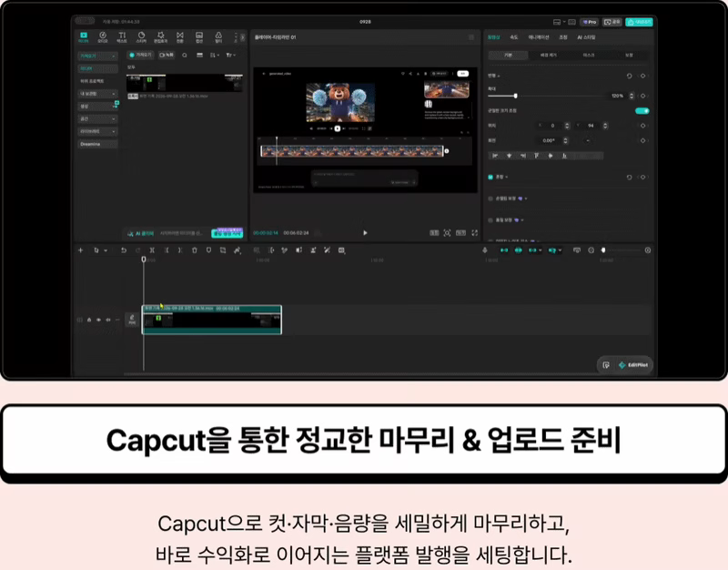The image size is (728, 570).
Task: Click the timeline zoom slider handle
Action: [603, 250]
